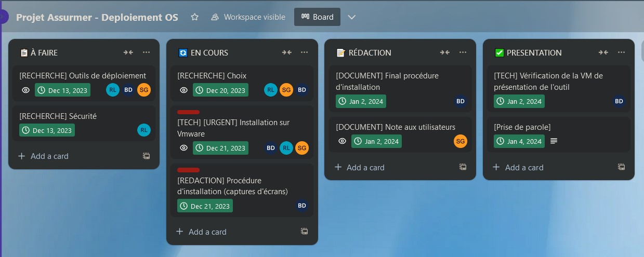Toggle watch eye on Installation sur Vmware card
Image resolution: width=644 pixels, height=257 pixels.
coord(183,148)
